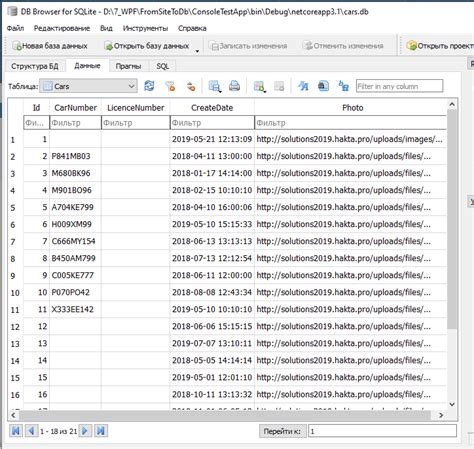Click the horizontal scrollbar left arrow
Image resolution: width=474 pixels, height=449 pixels.
pos(13,415)
